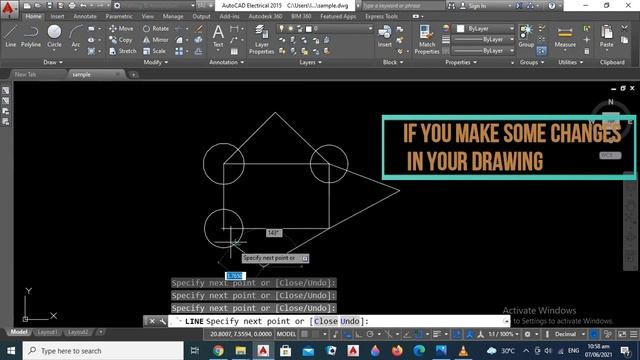Click the Move tool in Modify panel
Image resolution: width=640 pixels, height=360 pixels.
tap(121, 29)
